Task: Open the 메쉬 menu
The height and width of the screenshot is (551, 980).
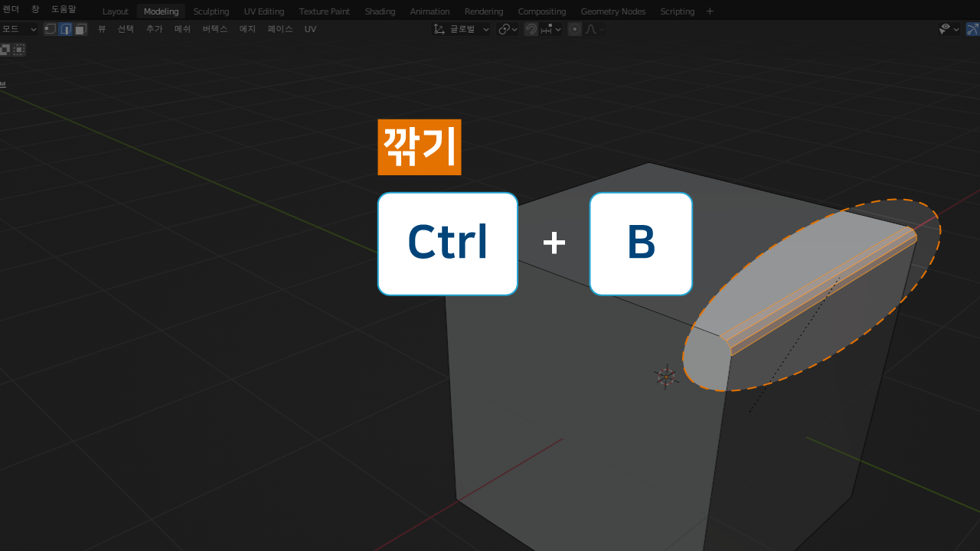Action: coord(182,29)
